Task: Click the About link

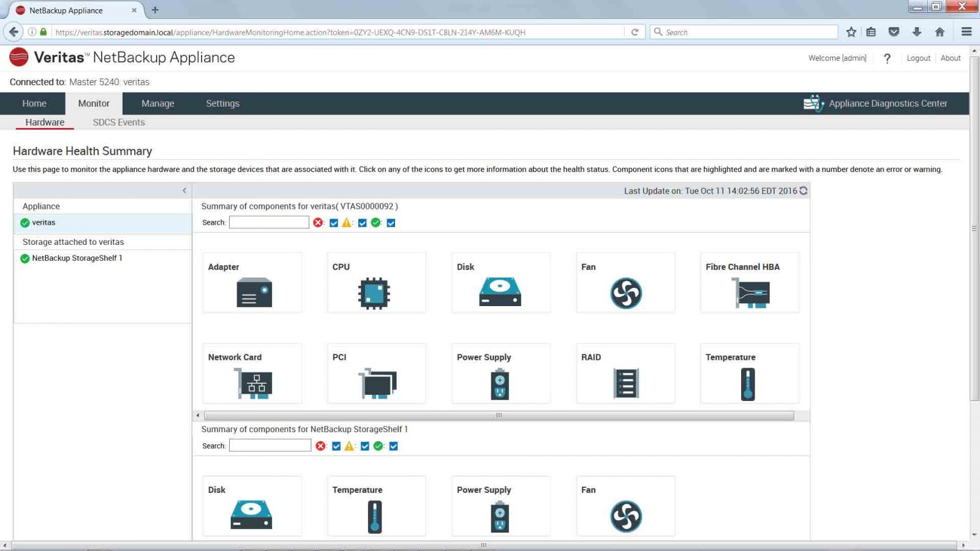Action: tap(951, 58)
